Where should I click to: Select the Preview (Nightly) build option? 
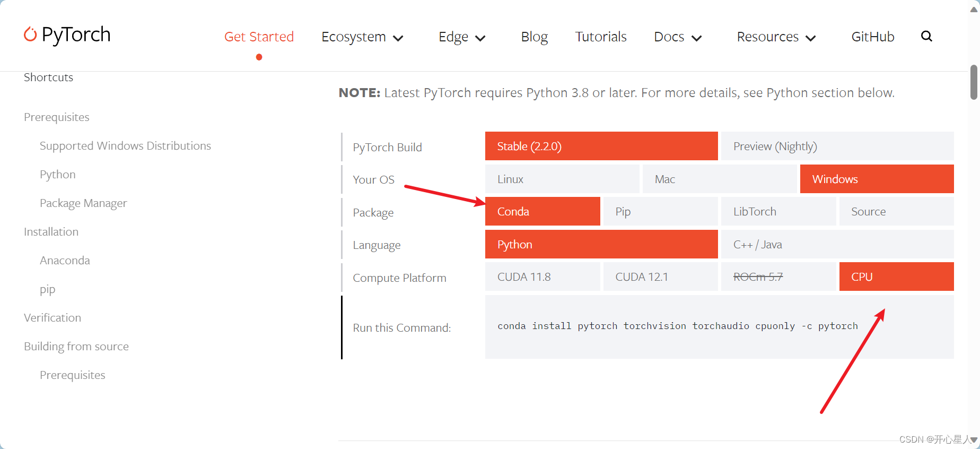click(837, 146)
